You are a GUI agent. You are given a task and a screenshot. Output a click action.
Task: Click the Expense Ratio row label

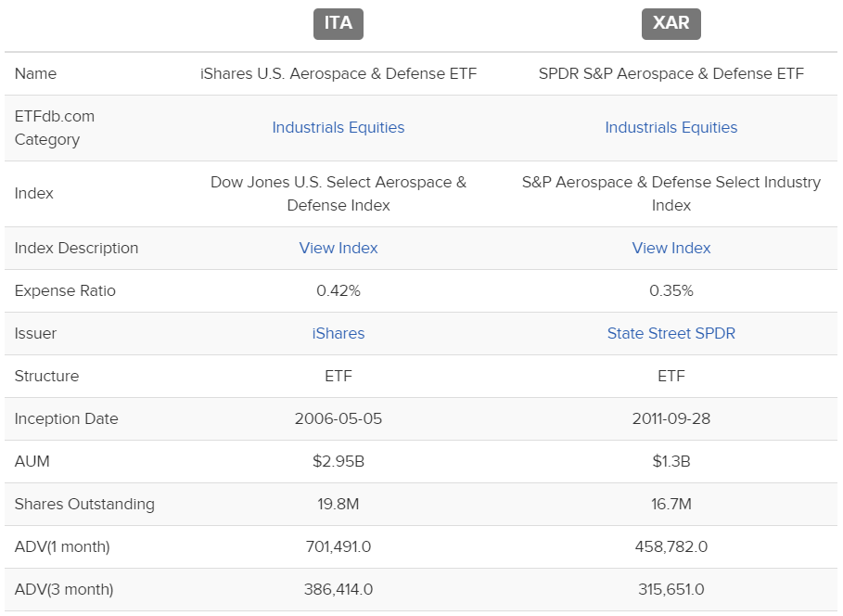click(65, 291)
